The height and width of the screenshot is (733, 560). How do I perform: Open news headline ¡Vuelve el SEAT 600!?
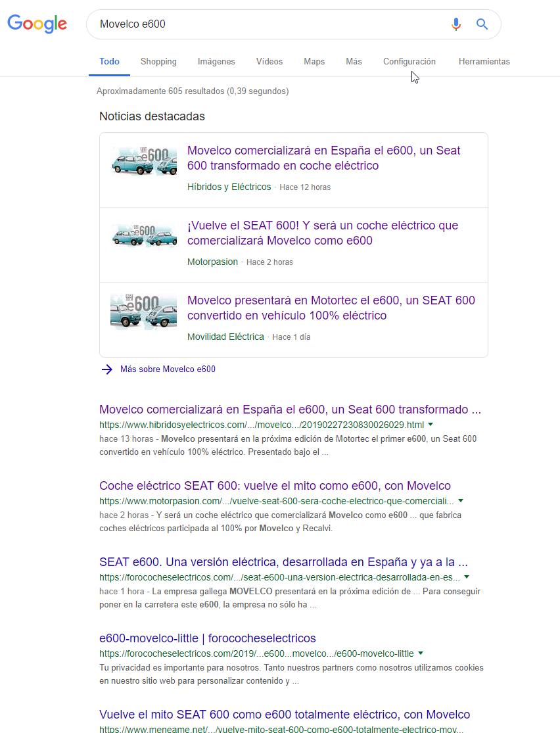click(323, 233)
